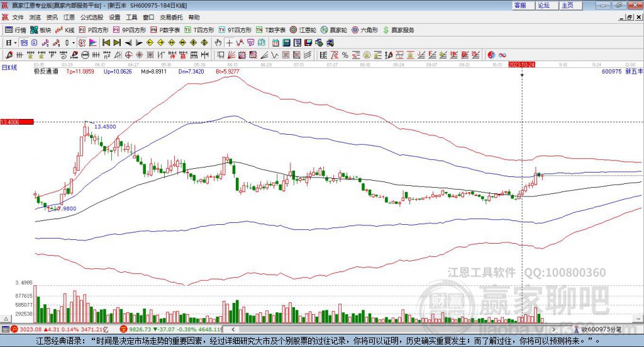Open the 赢家服务 service page
This screenshot has height=347, width=644.
point(398,30)
